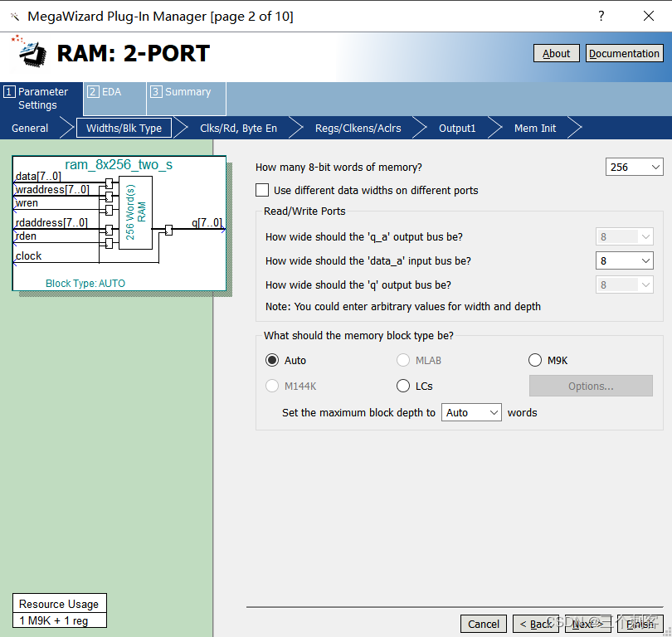Go to the Mem Init page
This screenshot has height=637, width=672.
534,128
